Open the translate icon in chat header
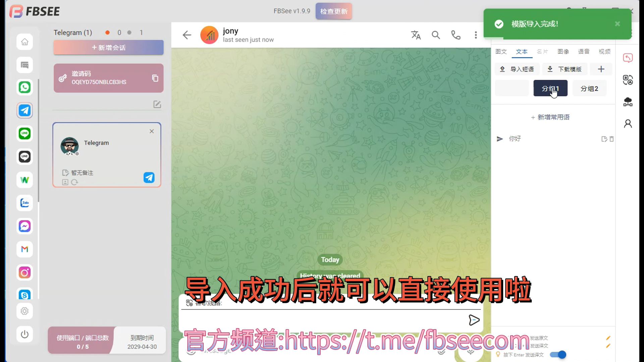The width and height of the screenshot is (644, 362). pos(416,35)
